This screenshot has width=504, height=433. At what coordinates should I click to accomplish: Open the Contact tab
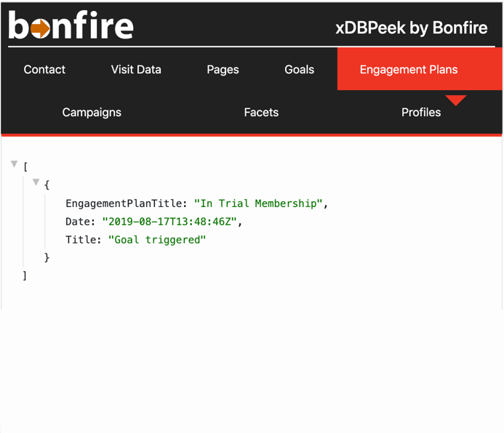click(x=44, y=69)
